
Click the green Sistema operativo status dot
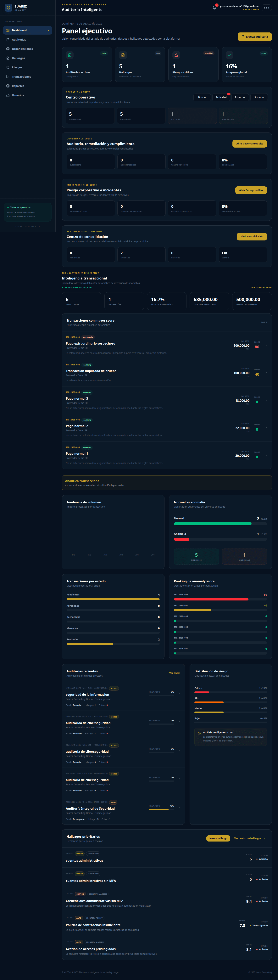pos(8,207)
